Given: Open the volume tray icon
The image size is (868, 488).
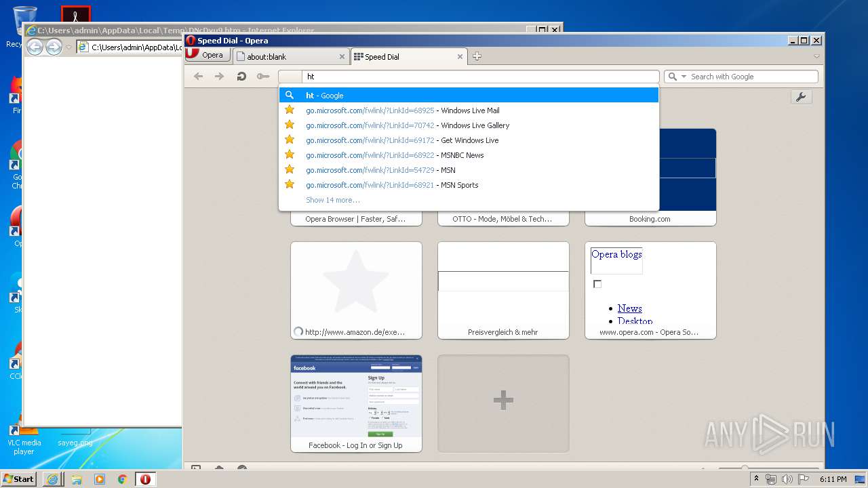Looking at the screenshot, I should pos(787,479).
